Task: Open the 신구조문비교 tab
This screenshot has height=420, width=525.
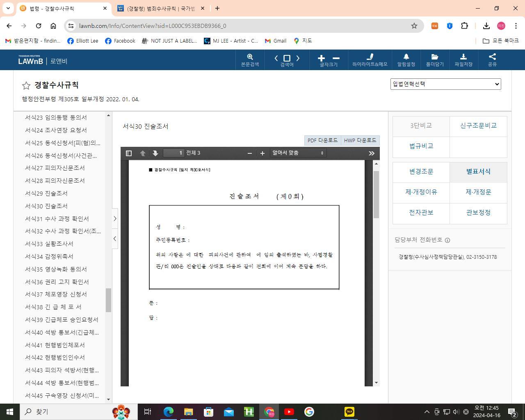Action: pos(478,126)
